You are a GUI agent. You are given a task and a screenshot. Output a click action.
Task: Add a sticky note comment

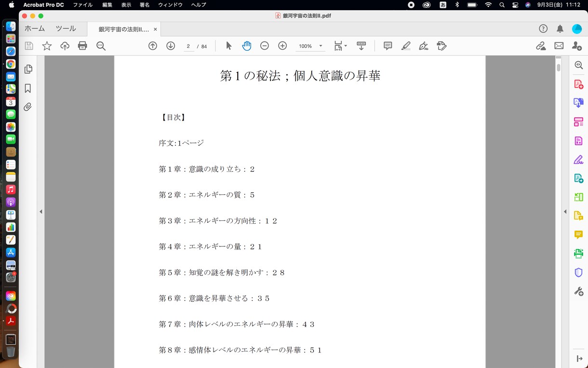[388, 46]
